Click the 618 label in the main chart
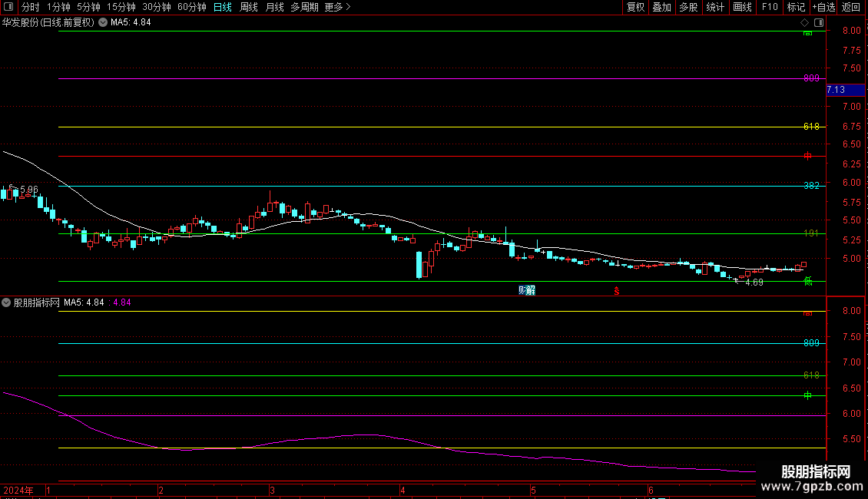This screenshot has width=868, height=499. click(x=811, y=127)
